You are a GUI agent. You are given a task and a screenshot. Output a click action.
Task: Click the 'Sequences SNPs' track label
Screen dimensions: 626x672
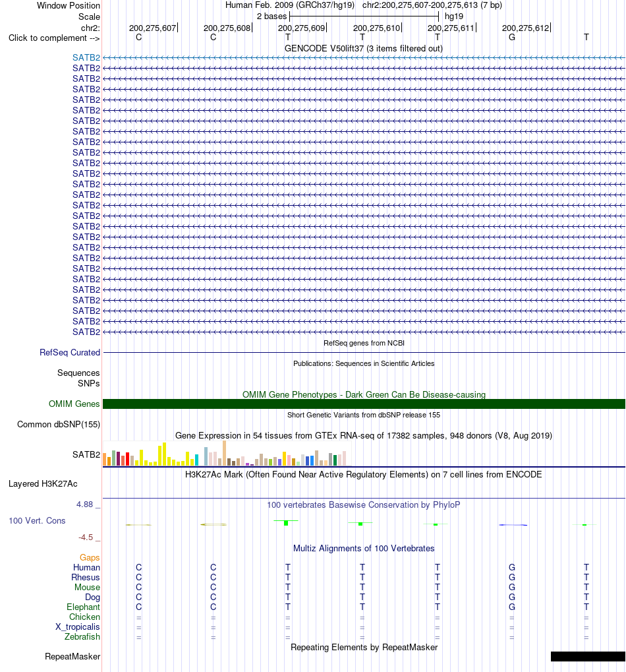pyautogui.click(x=78, y=378)
